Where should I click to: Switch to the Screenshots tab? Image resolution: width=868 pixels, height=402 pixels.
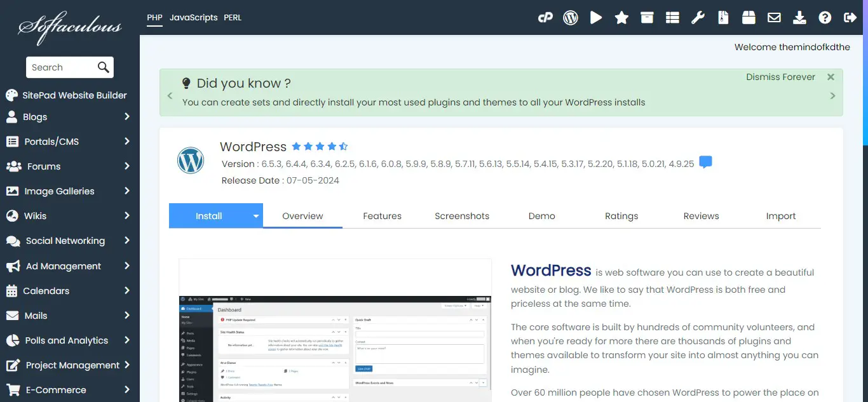click(462, 216)
